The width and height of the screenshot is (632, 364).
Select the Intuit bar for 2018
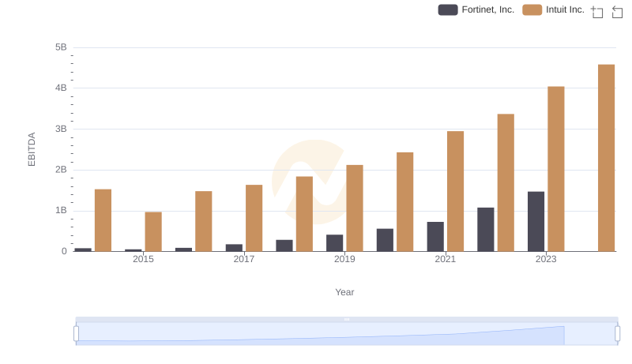point(304,214)
